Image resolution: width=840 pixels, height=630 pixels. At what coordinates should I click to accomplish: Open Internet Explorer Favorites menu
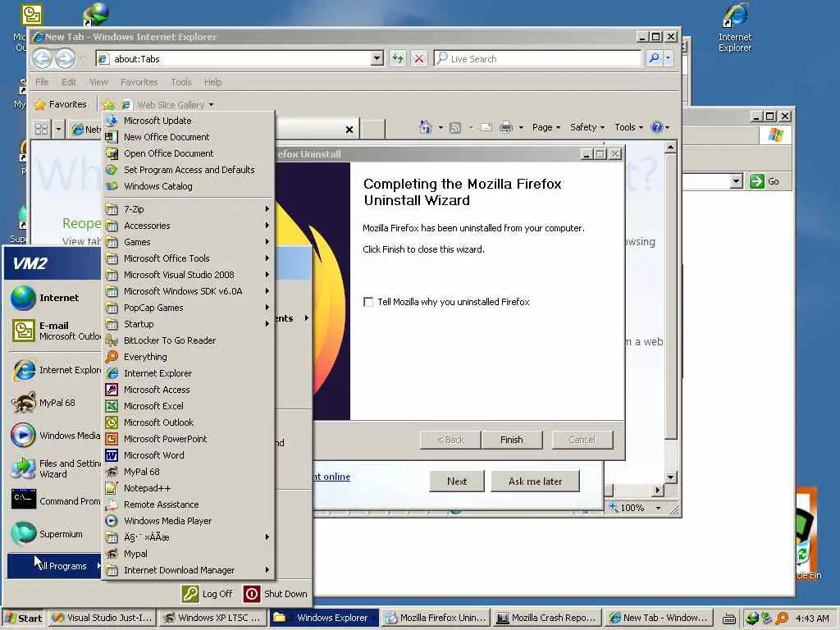click(x=139, y=82)
